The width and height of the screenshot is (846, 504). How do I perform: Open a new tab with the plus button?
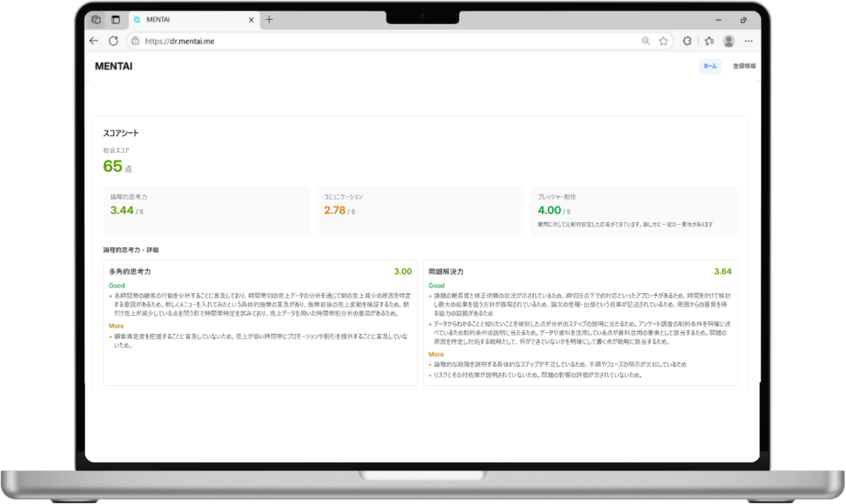click(x=269, y=20)
